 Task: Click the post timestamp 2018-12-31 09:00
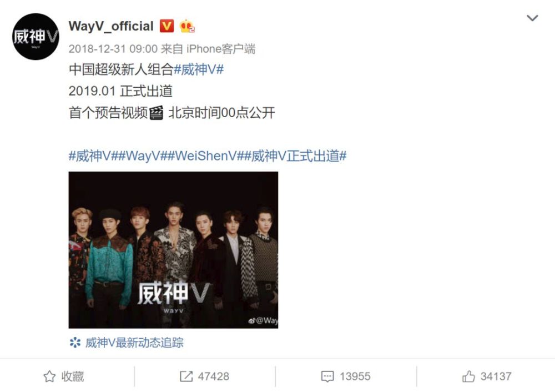pos(113,49)
